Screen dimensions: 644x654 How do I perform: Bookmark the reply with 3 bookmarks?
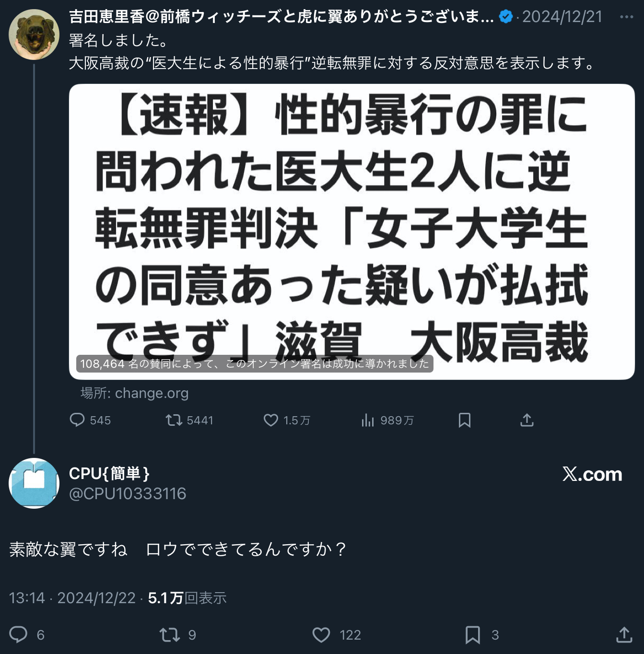(x=473, y=635)
